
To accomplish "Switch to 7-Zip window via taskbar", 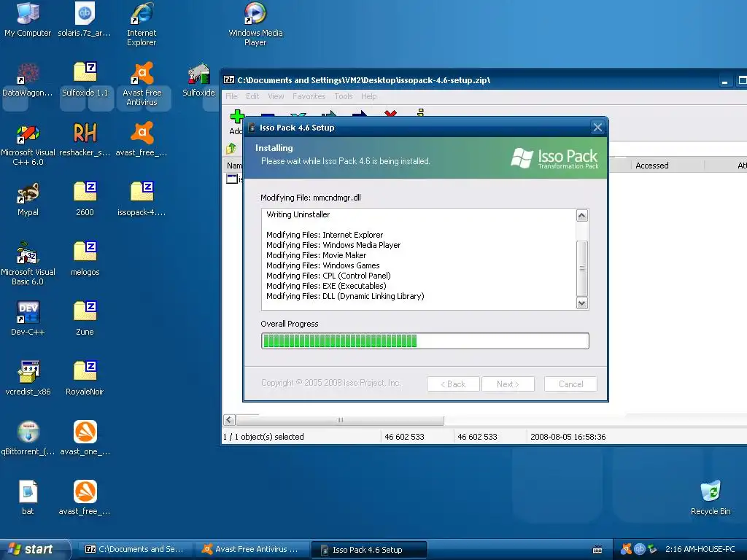I will [135, 550].
